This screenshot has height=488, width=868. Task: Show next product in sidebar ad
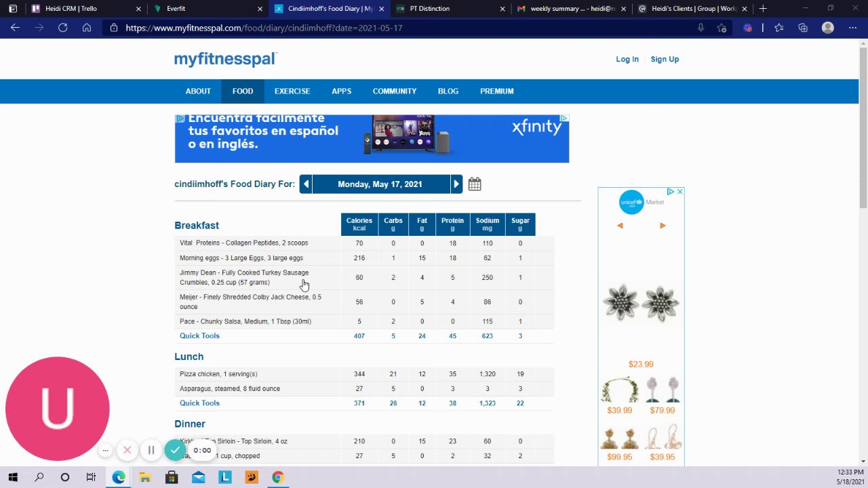click(663, 226)
